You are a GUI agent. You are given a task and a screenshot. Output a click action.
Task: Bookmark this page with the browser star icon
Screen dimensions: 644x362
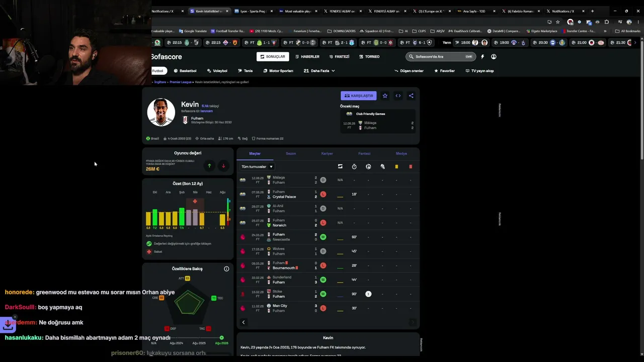557,22
